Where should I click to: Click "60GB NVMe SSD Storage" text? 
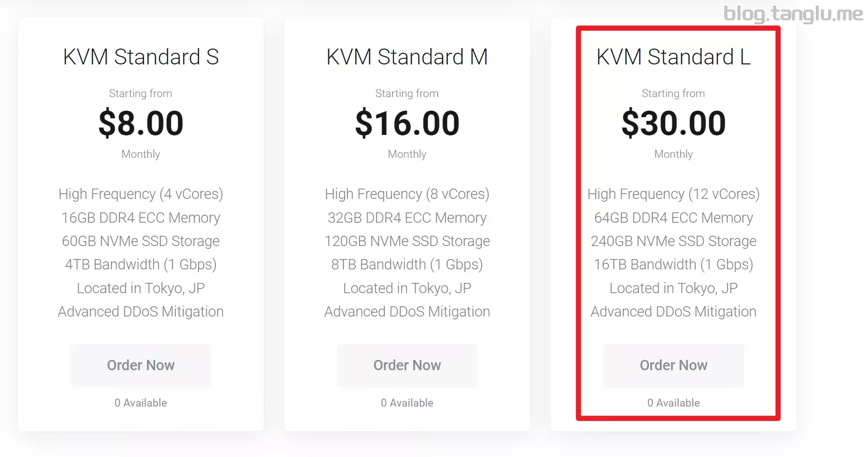tap(141, 241)
